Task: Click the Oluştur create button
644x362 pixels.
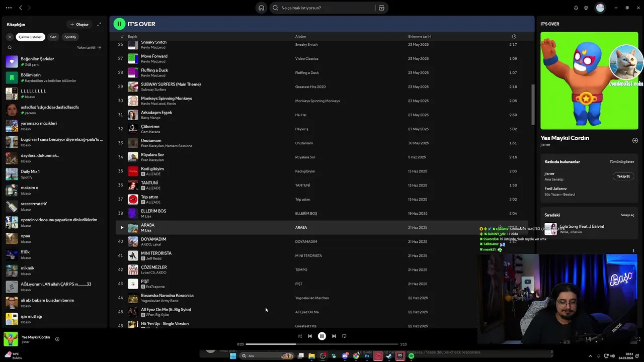Action: click(79, 24)
